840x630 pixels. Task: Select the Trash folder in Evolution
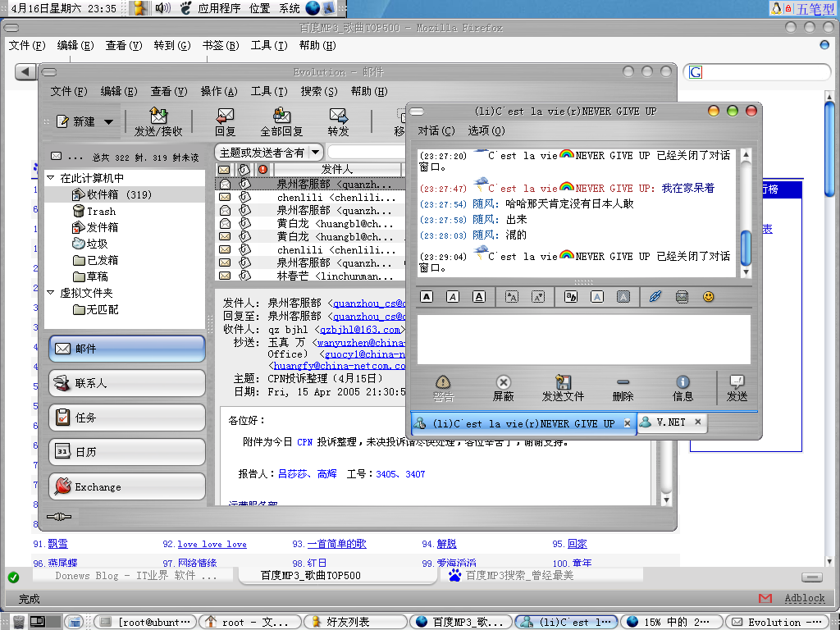[x=94, y=211]
